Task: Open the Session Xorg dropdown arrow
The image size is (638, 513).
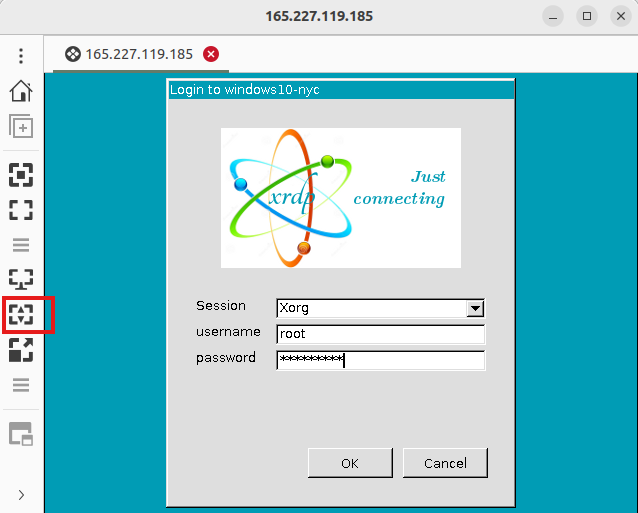Action: click(475, 308)
